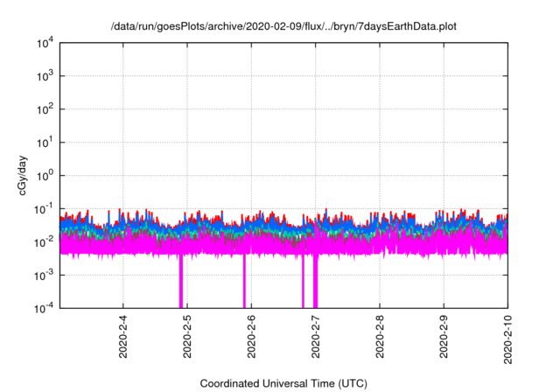
Task: Select the 2020-2-7 date tick label
Action: [315, 336]
